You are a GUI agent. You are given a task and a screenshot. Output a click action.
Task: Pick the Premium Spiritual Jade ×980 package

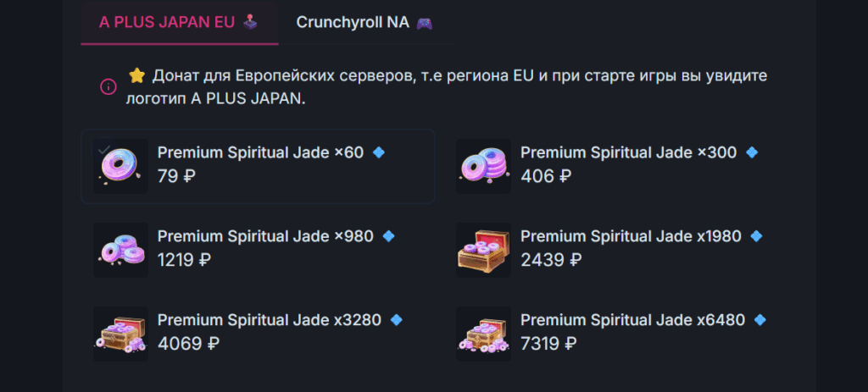click(x=265, y=236)
